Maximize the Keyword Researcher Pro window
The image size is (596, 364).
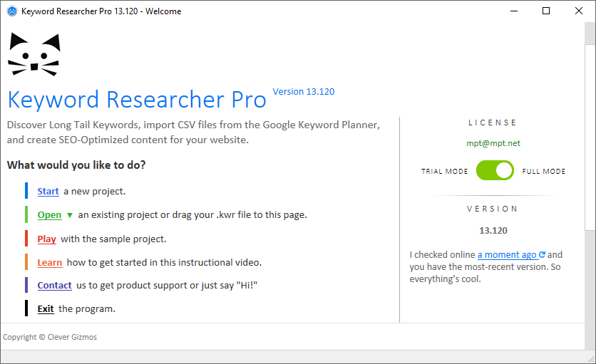(x=546, y=11)
